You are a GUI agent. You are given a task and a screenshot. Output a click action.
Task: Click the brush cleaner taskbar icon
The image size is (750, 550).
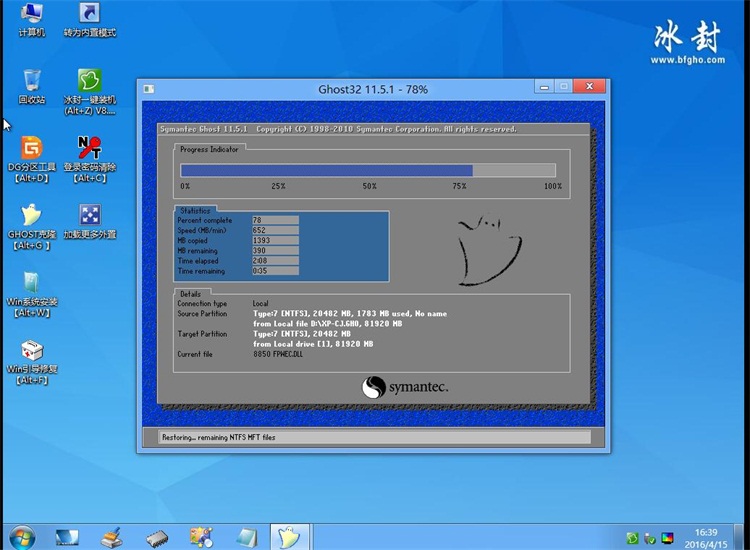pyautogui.click(x=111, y=537)
